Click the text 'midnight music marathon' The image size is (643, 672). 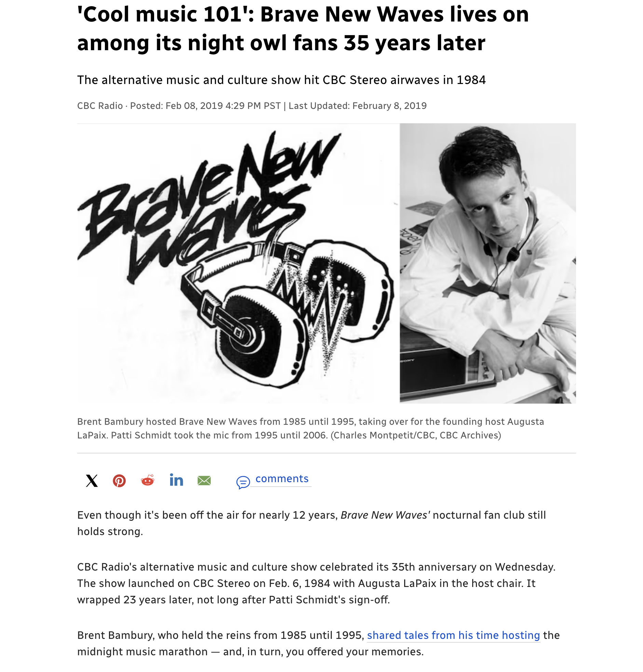click(142, 652)
